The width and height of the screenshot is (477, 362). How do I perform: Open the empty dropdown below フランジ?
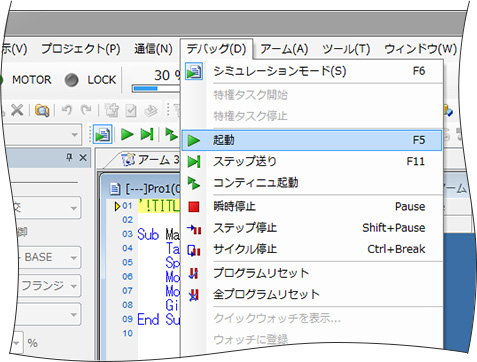47,314
